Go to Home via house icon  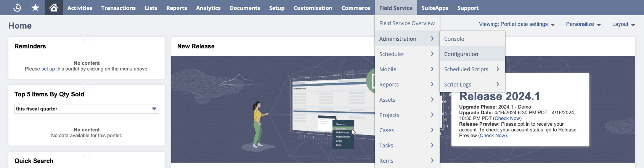click(x=54, y=8)
